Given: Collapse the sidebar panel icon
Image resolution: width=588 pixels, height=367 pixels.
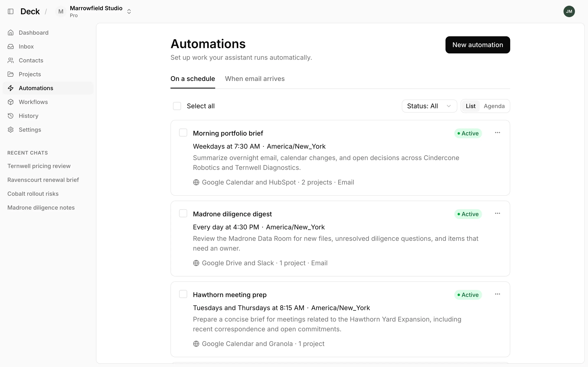Looking at the screenshot, I should click(11, 11).
